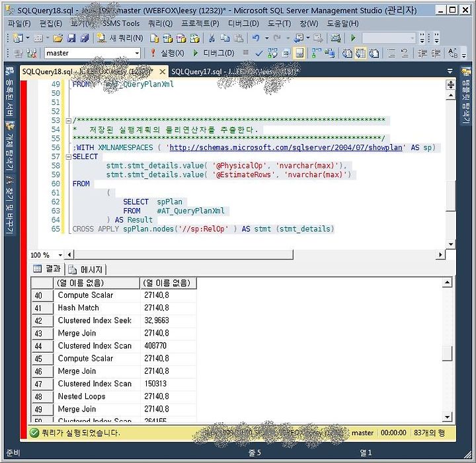Expand SQL editor toolbar overflow options
The height and width of the screenshot is (463, 476).
464,54
